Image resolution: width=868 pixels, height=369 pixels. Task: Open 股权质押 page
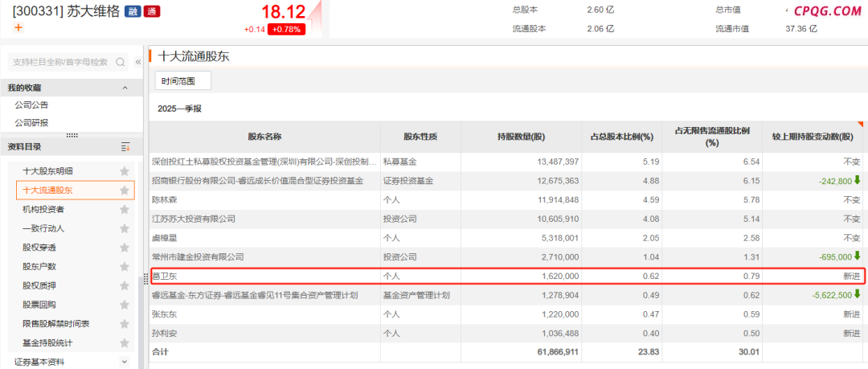tap(39, 286)
